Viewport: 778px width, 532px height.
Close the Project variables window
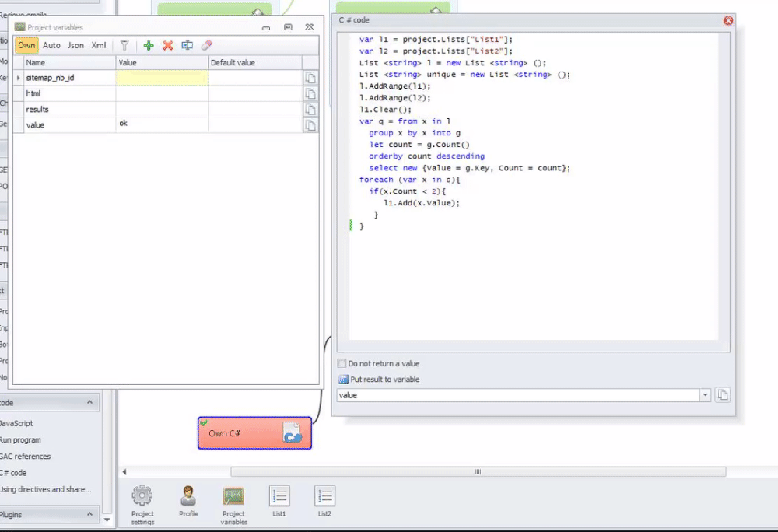(x=309, y=27)
